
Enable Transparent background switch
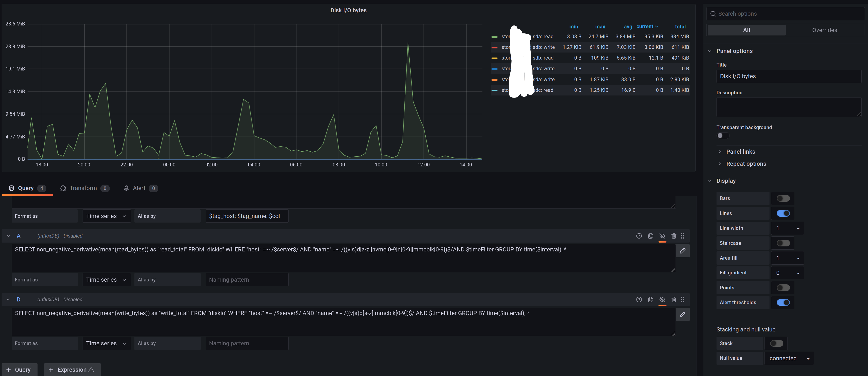[723, 136]
